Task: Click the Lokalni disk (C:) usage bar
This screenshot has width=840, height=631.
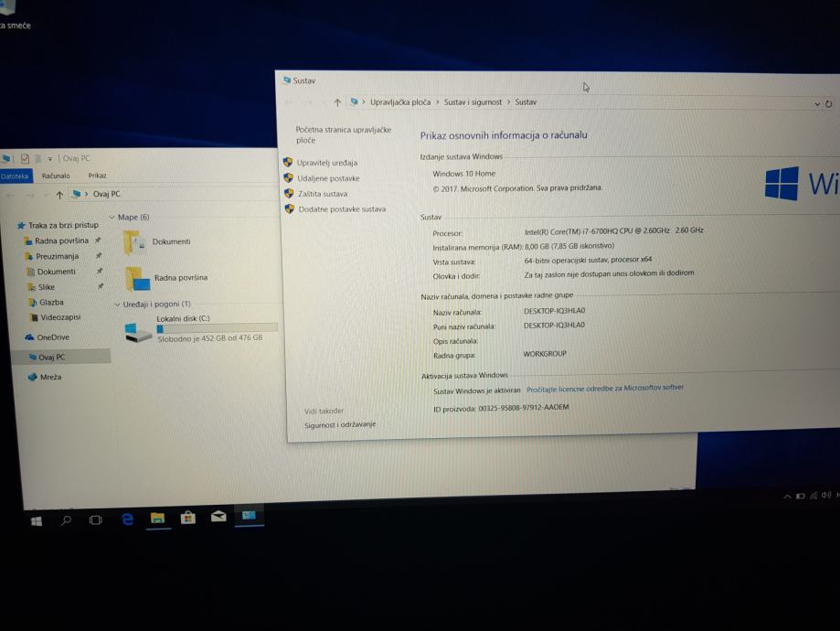Action: tap(217, 328)
